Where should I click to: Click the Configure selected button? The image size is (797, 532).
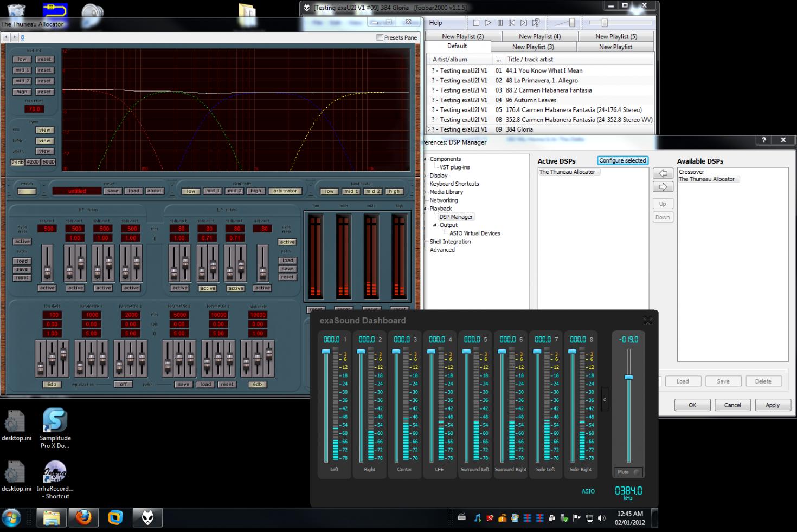(x=622, y=160)
